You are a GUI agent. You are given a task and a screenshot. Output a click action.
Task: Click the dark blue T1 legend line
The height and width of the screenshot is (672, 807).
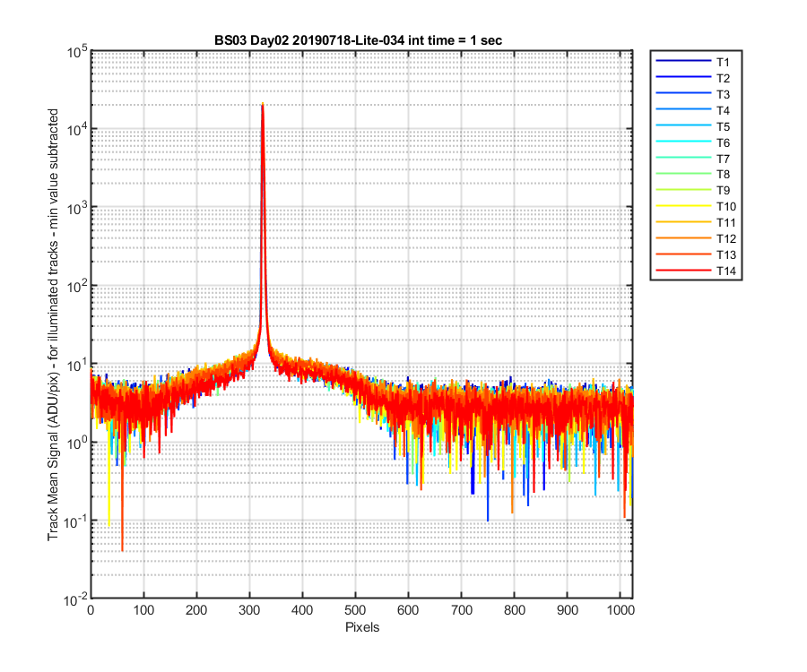pos(683,61)
